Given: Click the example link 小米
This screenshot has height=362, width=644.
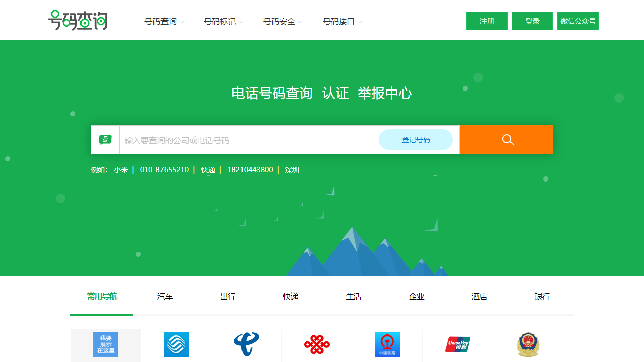Looking at the screenshot, I should coord(121,170).
